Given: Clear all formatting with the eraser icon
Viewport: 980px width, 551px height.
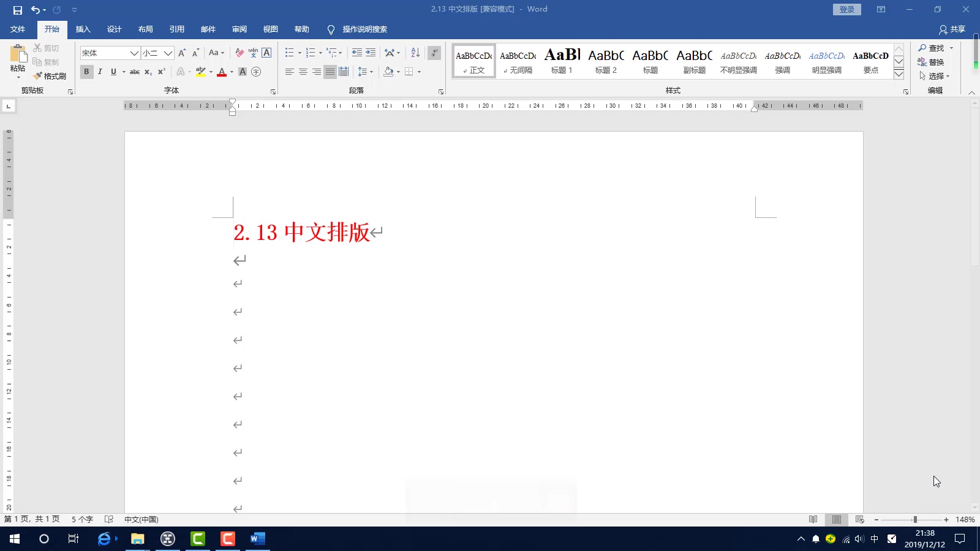Looking at the screenshot, I should (x=239, y=53).
